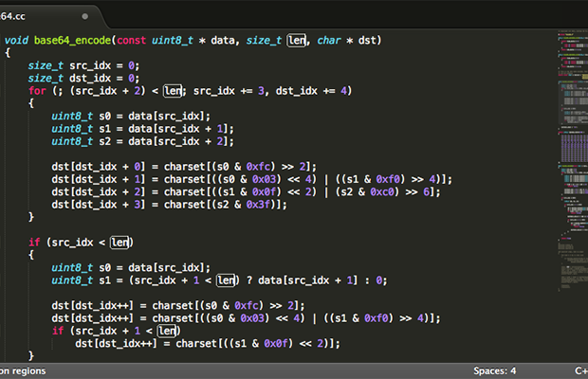Click 'dst[dst_idx + 3]' assignment line

click(169, 205)
